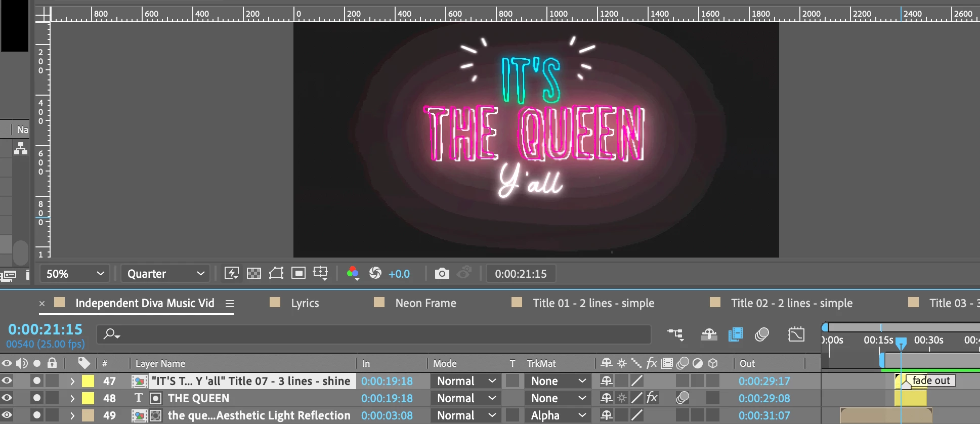Open blending Mode dropdown for THE QUEEN
980x424 pixels.
[465, 398]
